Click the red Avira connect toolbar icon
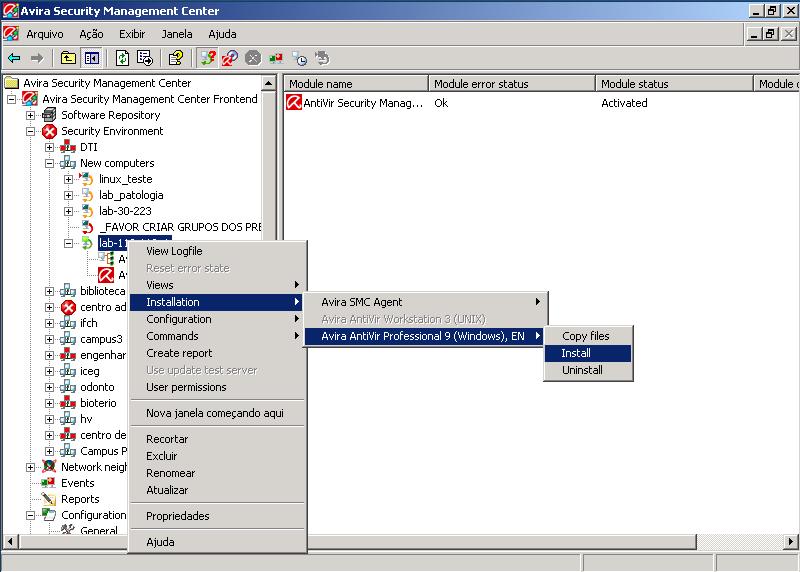The width and height of the screenshot is (800, 572). coord(230,58)
